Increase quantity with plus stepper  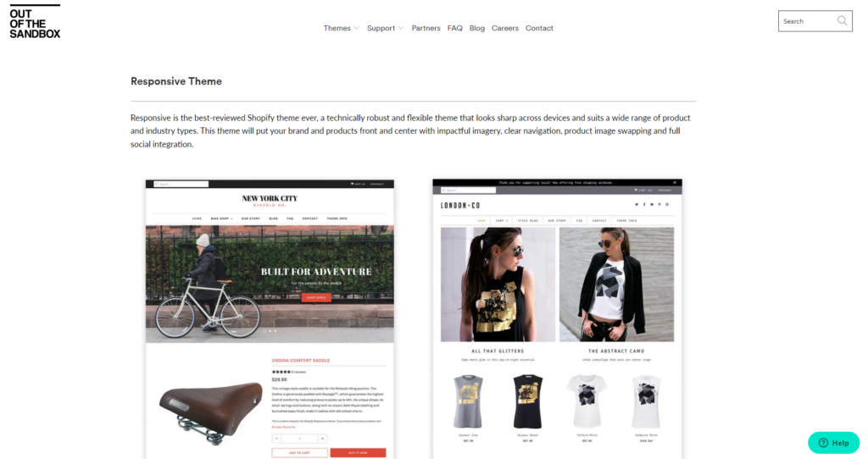point(322,439)
